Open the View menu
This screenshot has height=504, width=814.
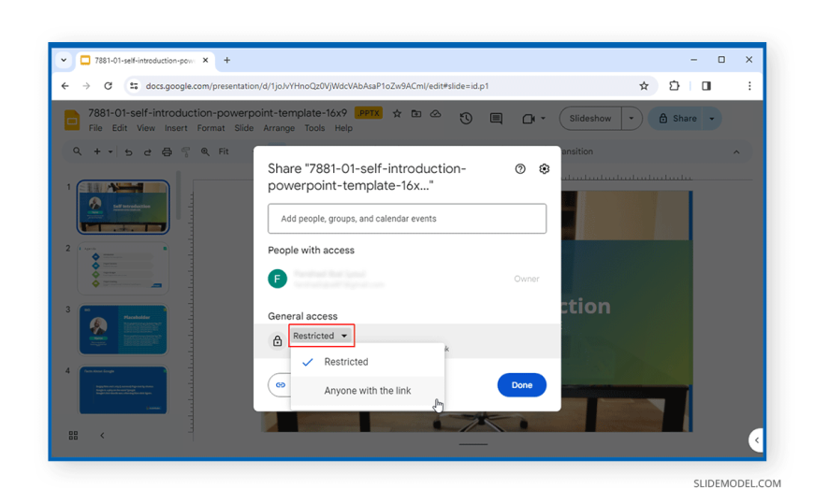pos(145,128)
